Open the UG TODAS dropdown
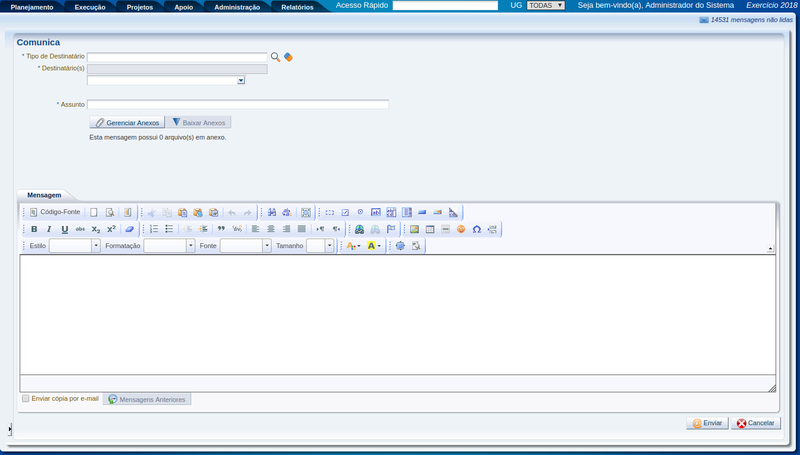 (546, 5)
